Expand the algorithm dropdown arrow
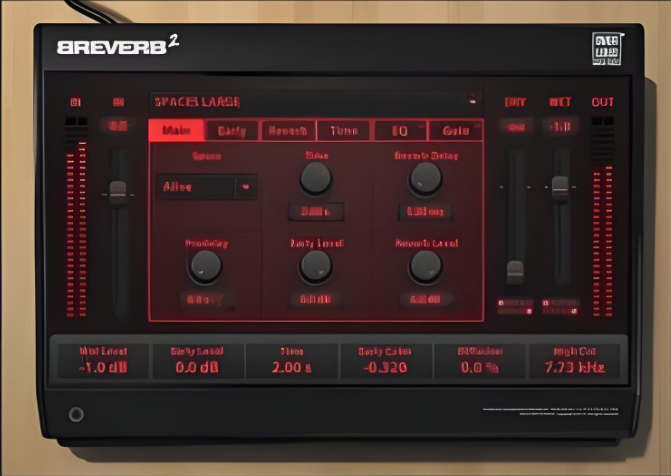The image size is (671, 476). pyautogui.click(x=246, y=187)
